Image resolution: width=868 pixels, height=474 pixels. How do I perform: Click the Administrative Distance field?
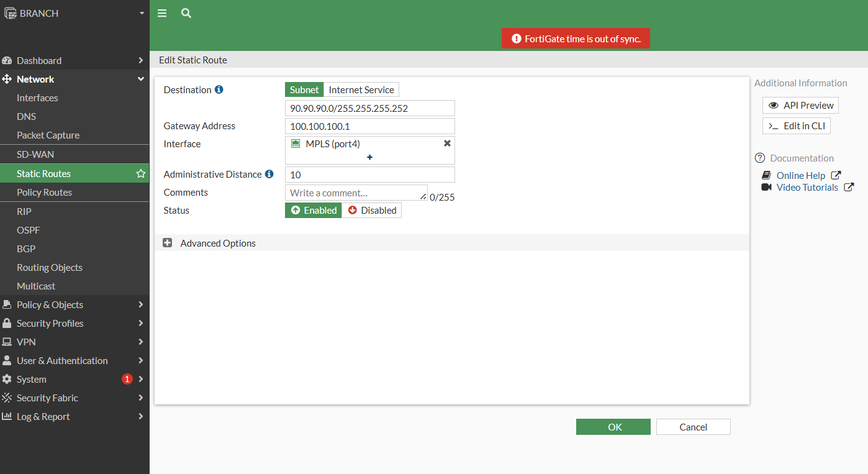370,175
